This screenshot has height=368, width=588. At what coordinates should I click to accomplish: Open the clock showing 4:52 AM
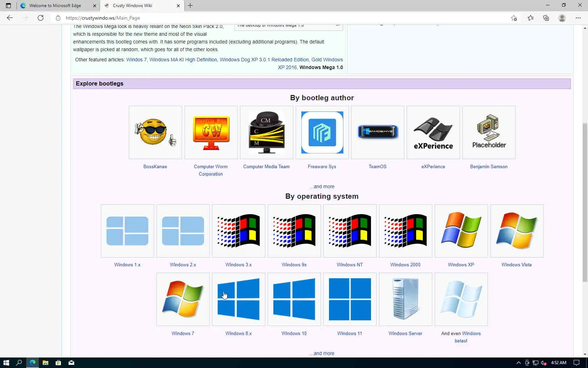click(x=559, y=363)
